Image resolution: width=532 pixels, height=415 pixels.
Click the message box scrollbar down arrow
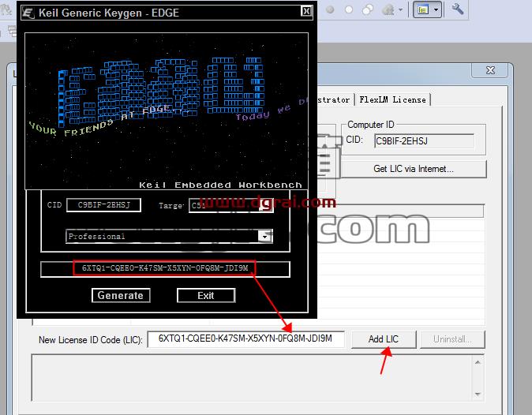click(478, 394)
